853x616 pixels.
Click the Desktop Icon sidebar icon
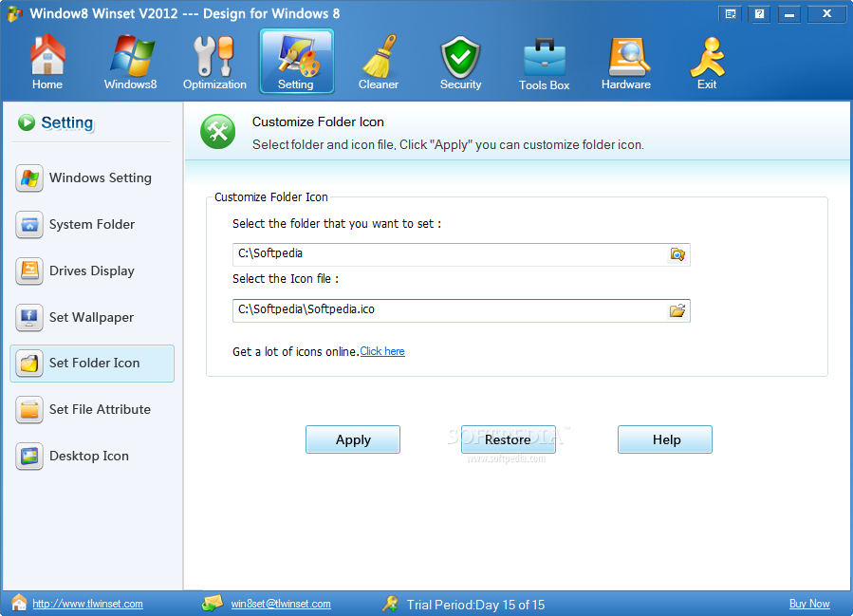(x=29, y=456)
